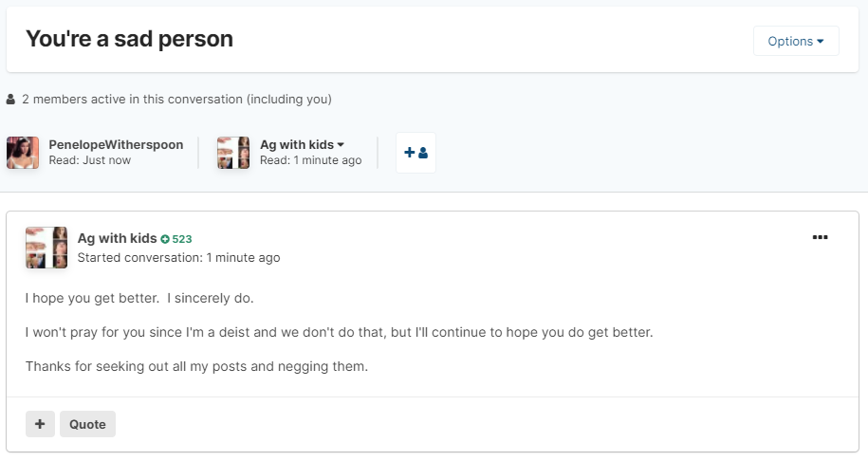The image size is (868, 461).
Task: Click Ag with kids avatar in participant list
Action: tap(233, 153)
